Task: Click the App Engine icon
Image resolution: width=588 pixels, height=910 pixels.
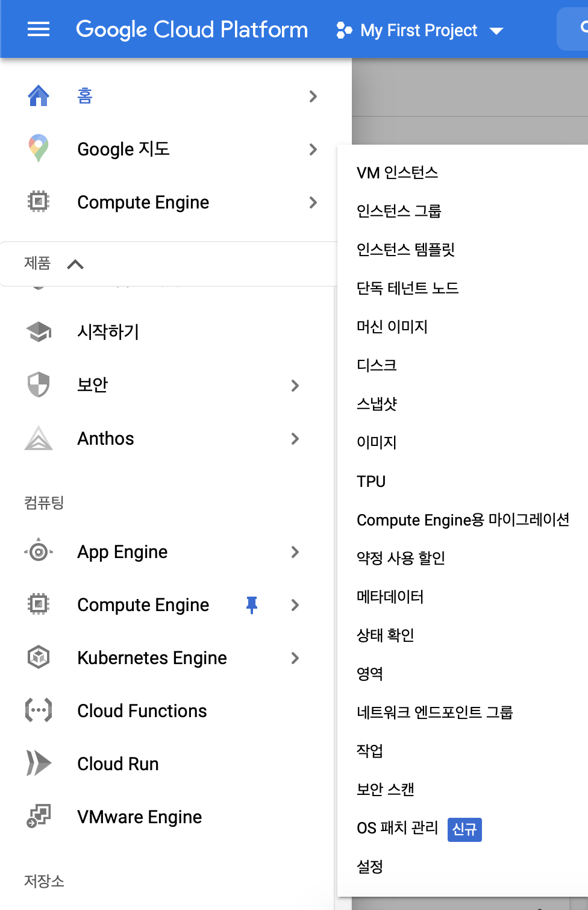Action: (x=39, y=551)
